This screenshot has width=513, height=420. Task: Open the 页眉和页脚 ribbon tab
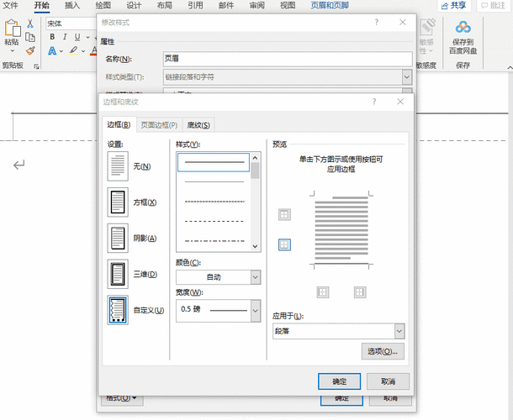(x=330, y=5)
